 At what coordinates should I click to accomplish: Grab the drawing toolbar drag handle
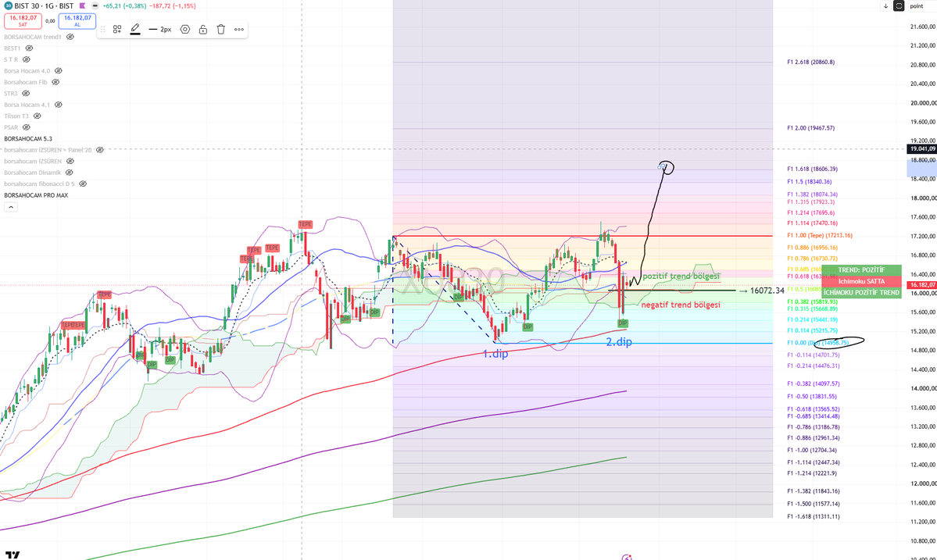(103, 29)
